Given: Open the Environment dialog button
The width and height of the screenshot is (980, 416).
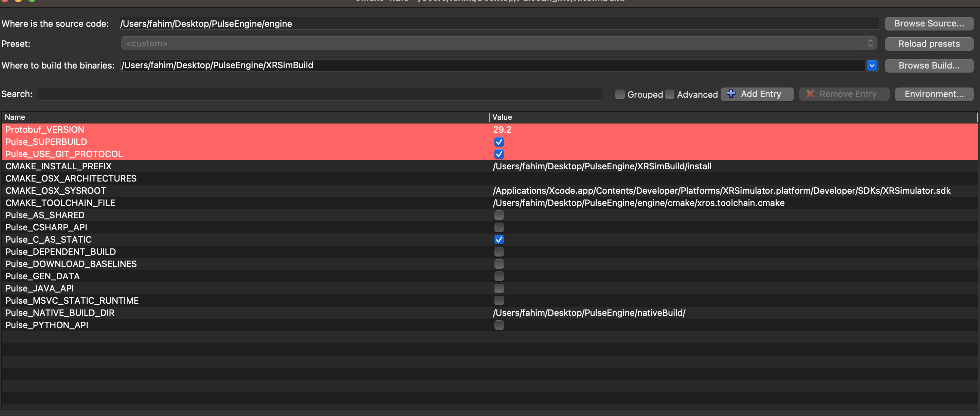Looking at the screenshot, I should click(x=933, y=94).
